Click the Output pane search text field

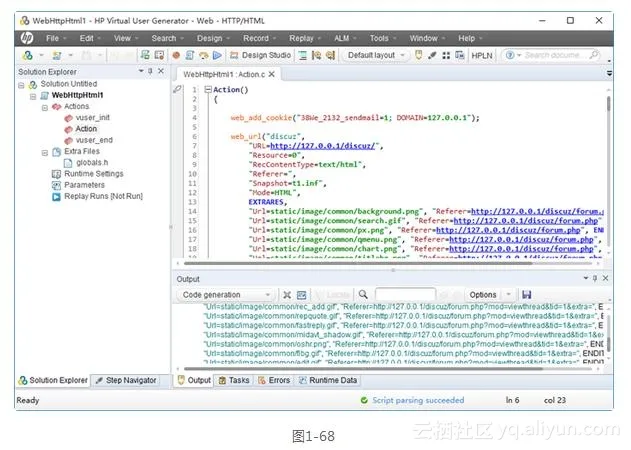click(x=405, y=295)
